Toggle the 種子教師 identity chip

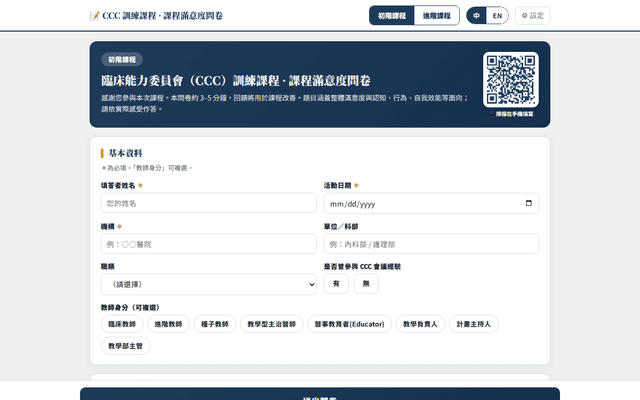(215, 324)
